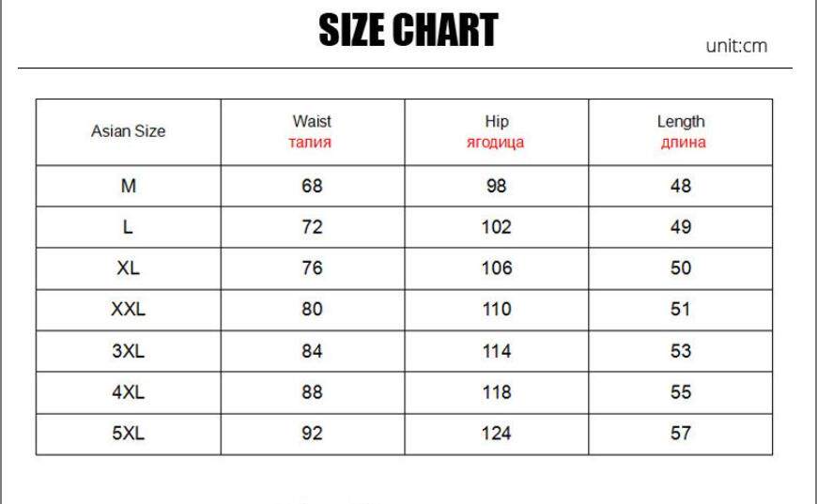The width and height of the screenshot is (817, 504).
Task: Click hip value 124 for size 5XL
Action: 496,434
